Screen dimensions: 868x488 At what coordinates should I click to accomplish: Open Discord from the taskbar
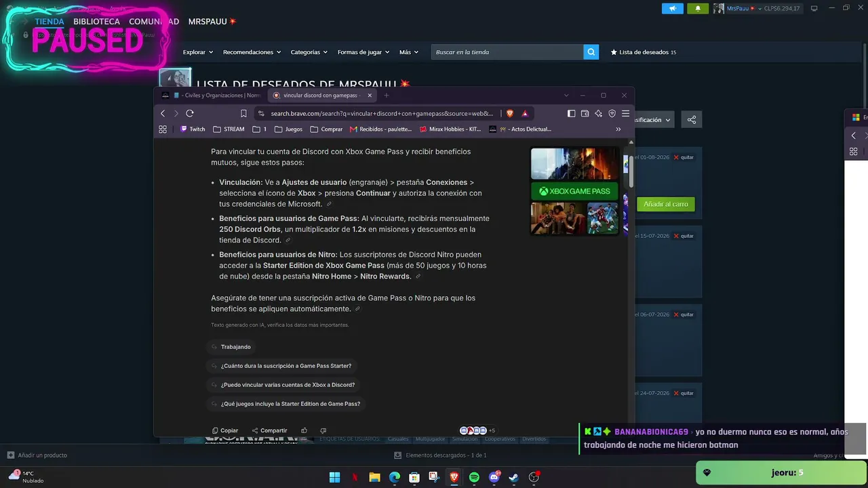pyautogui.click(x=494, y=477)
